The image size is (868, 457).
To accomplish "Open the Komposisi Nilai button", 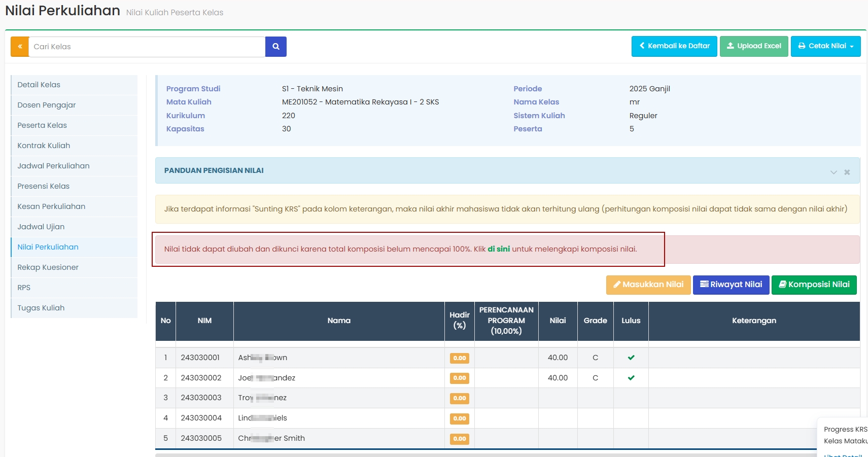I will pyautogui.click(x=814, y=285).
